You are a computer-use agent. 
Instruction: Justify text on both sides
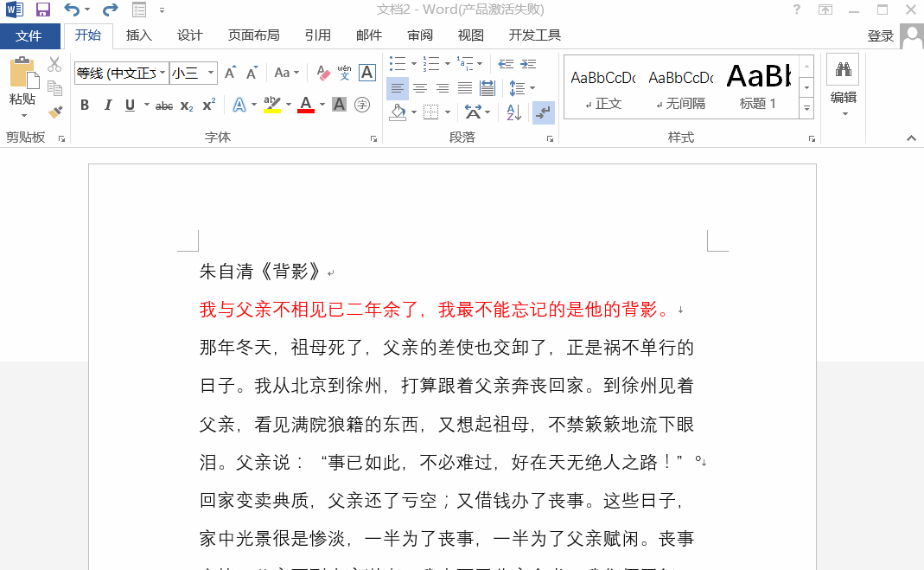465,88
